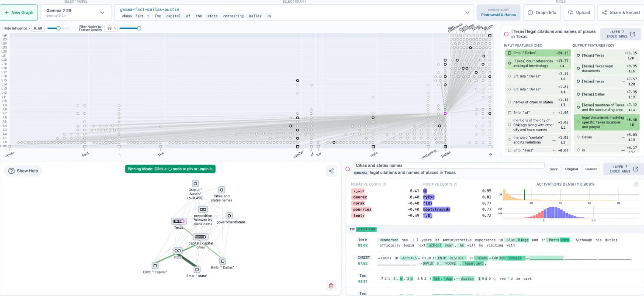Screen dimensions: 644x296
Task: Expand the gemma-fact-dallas-austin graph selector
Action: [x=294, y=13]
